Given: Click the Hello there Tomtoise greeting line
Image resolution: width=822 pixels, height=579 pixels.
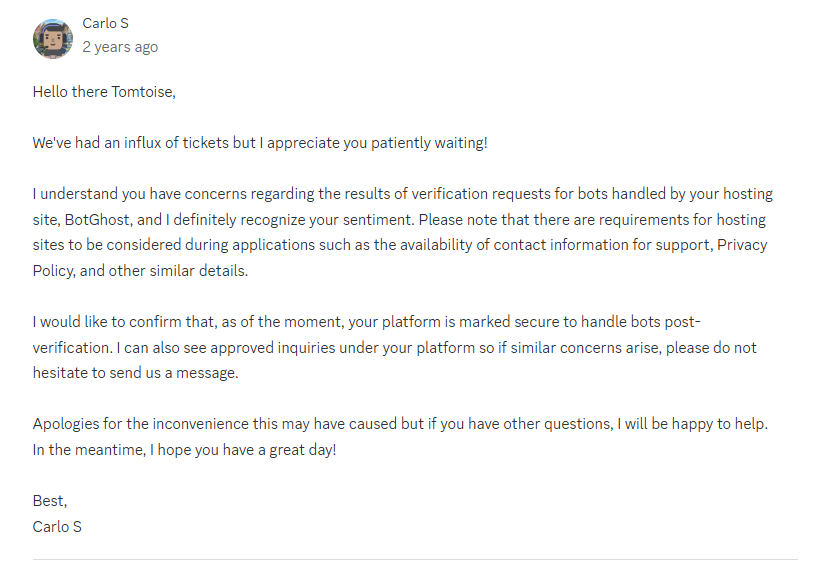Looking at the screenshot, I should 104,92.
